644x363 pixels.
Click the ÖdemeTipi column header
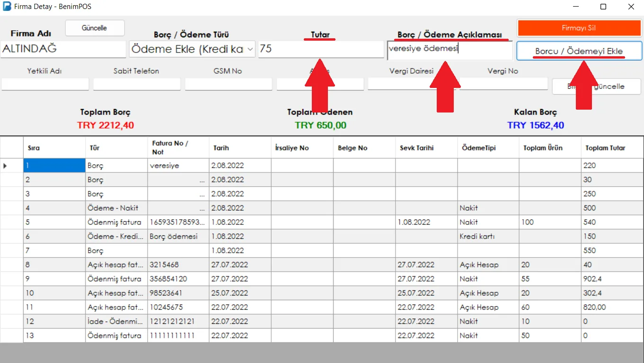click(x=488, y=148)
